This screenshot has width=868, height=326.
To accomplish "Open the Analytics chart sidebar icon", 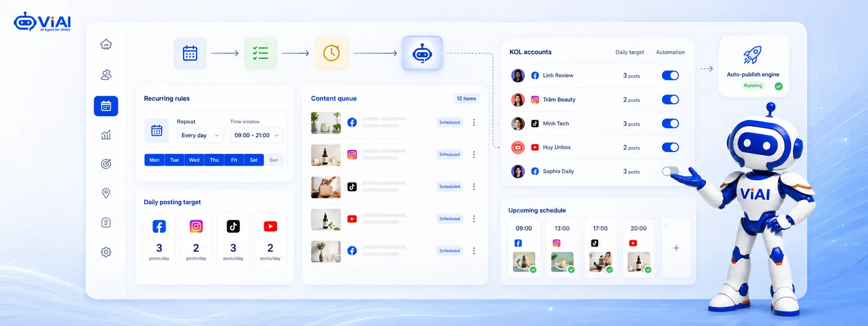I will (106, 135).
